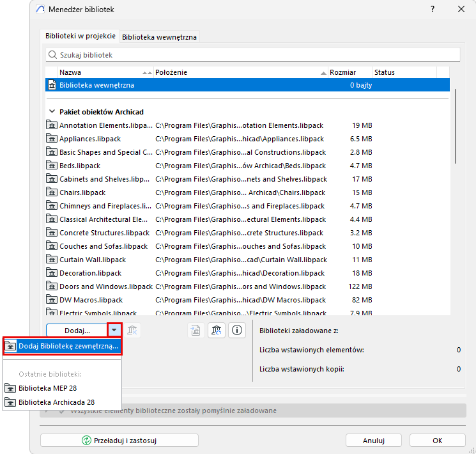476x454 pixels.
Task: Select the Couches and Sofas.libpack name
Action: pos(104,246)
